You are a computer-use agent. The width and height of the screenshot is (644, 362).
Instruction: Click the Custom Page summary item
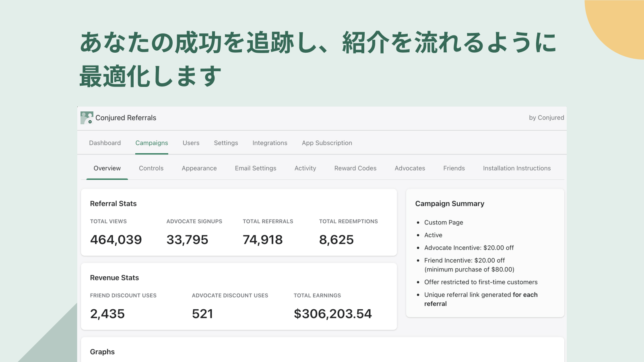444,222
